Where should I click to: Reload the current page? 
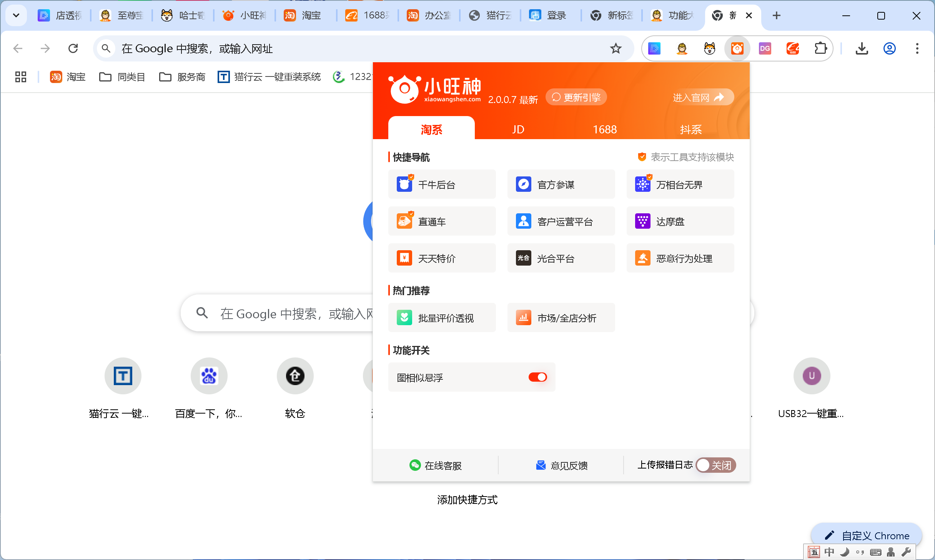coord(73,48)
